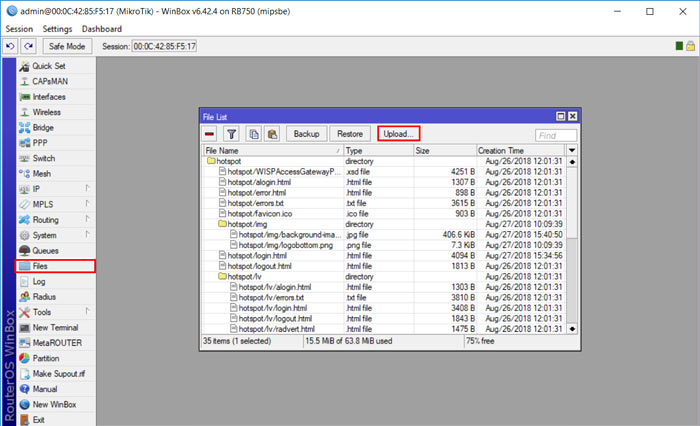
Task: Click the Backup button
Action: tap(306, 133)
